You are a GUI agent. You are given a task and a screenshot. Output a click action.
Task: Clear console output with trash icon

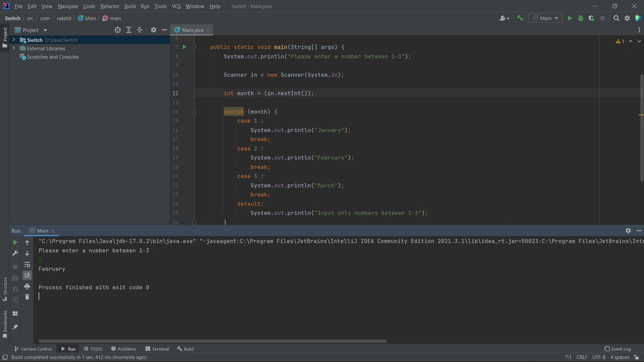pyautogui.click(x=27, y=297)
